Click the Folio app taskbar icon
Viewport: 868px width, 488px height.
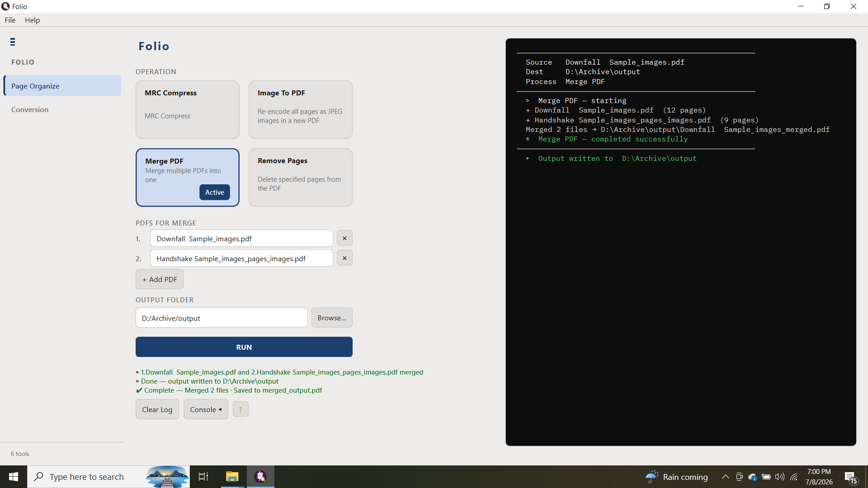coord(260,477)
